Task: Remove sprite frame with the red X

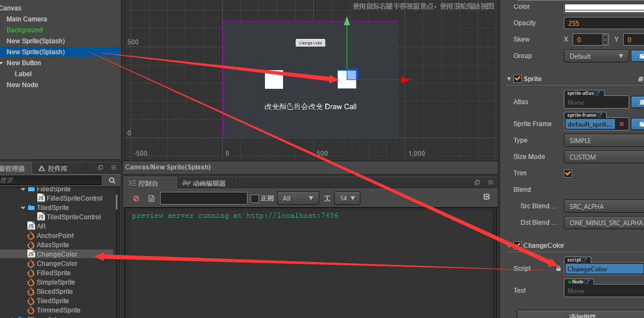Action: pos(622,124)
